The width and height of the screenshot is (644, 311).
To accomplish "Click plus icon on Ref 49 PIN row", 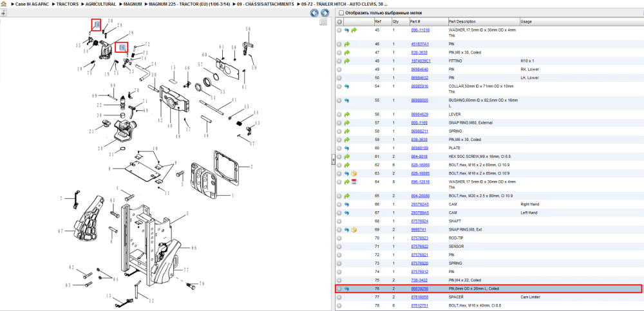I will coord(339,70).
